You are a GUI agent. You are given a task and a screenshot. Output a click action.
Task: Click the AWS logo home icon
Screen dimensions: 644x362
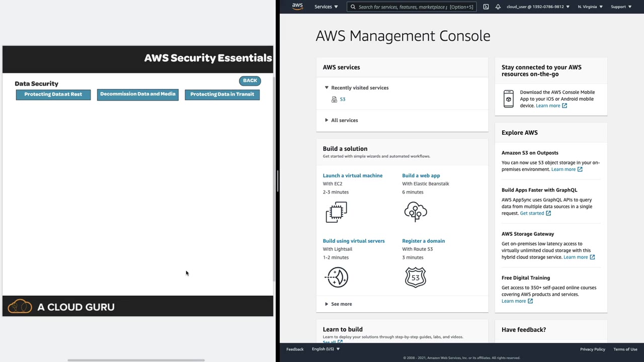point(297,7)
